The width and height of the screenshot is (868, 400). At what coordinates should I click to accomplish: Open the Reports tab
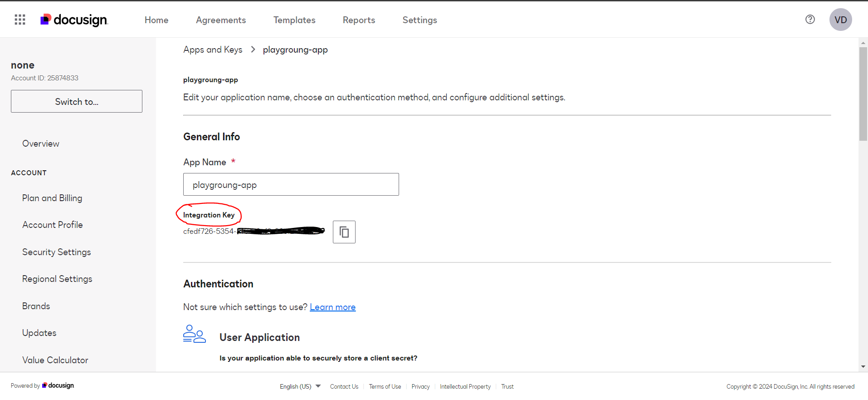[359, 20]
